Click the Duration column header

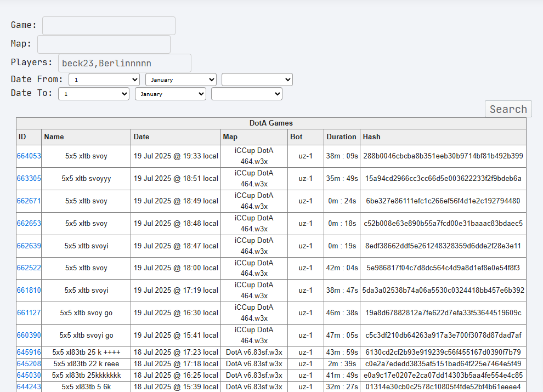point(341,137)
